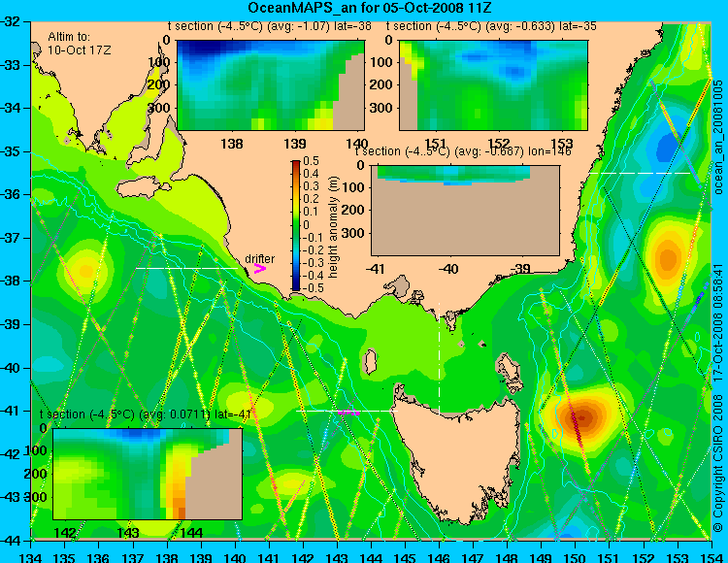
Task: Click the height anomaly color bar
Action: [296, 225]
